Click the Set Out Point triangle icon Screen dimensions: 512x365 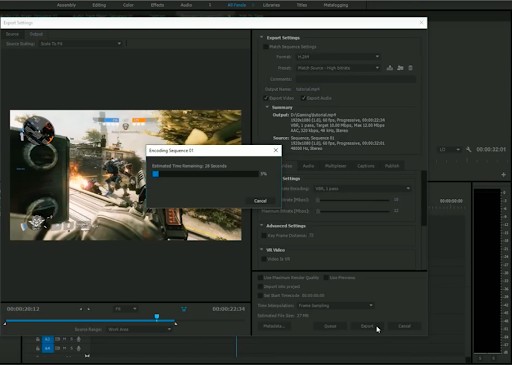[x=88, y=309]
